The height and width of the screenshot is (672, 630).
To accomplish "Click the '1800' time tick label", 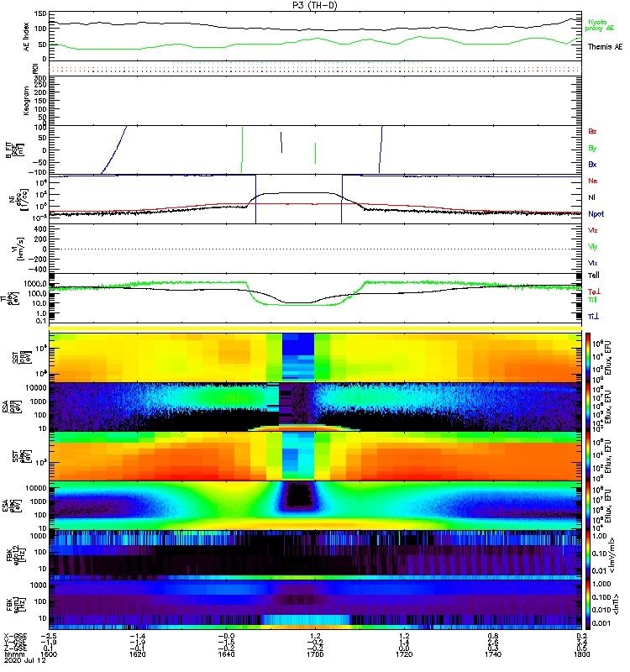I will tap(581, 654).
